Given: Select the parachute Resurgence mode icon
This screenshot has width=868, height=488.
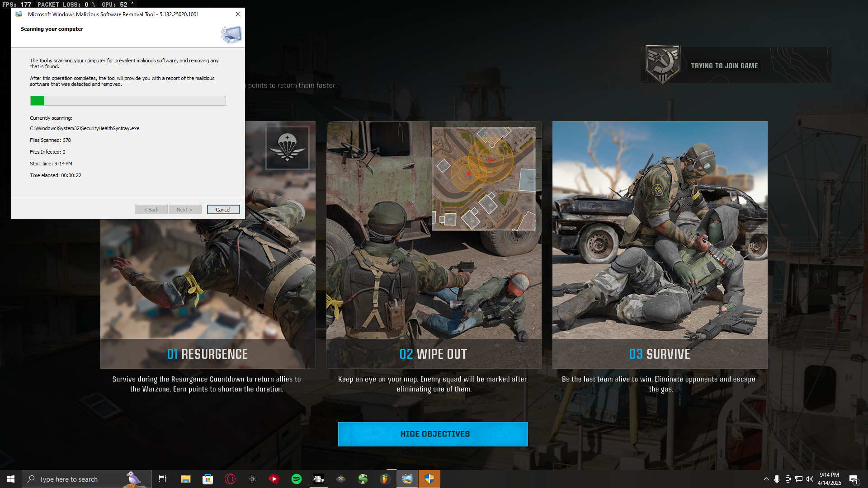Looking at the screenshot, I should (287, 148).
